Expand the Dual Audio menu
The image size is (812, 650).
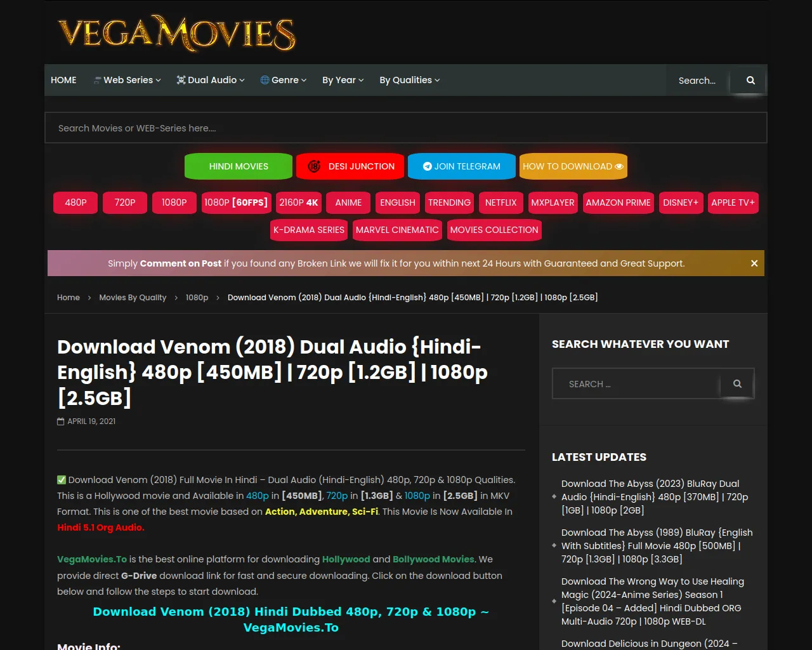coord(211,80)
